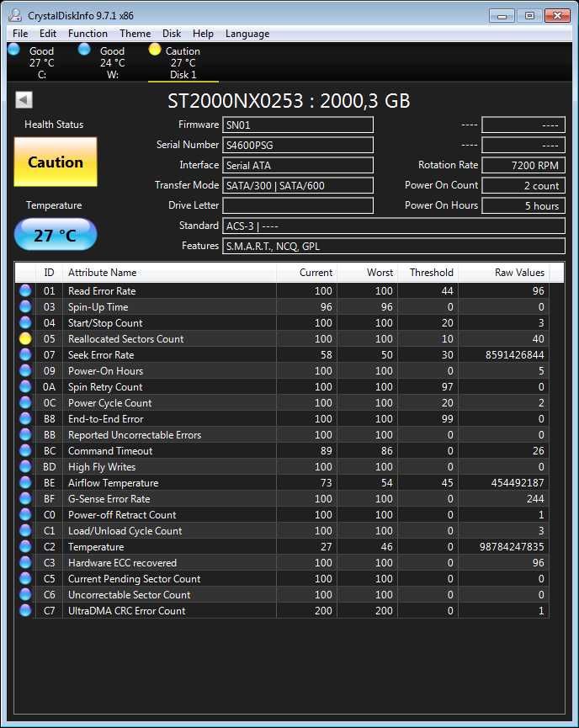Click the CrystalDiskInfo title bar app icon
579x728 pixels.
[15, 15]
